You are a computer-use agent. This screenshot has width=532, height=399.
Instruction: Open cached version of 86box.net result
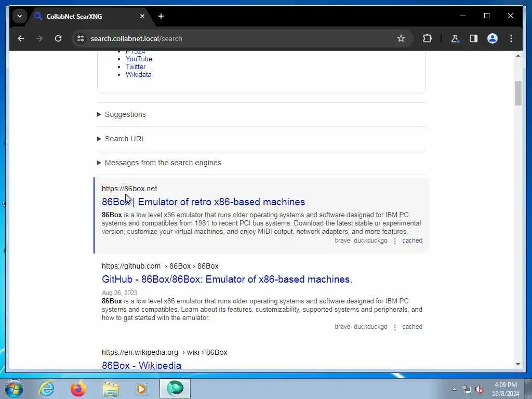(x=412, y=241)
